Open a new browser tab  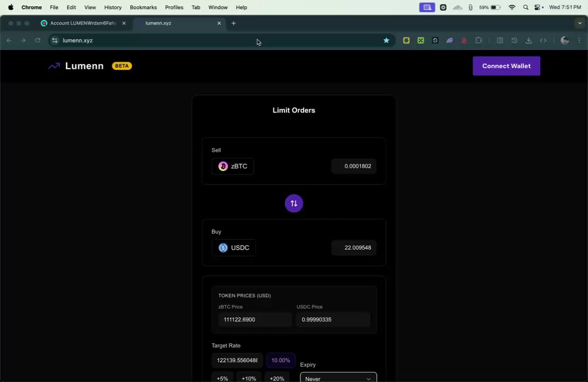pyautogui.click(x=234, y=23)
